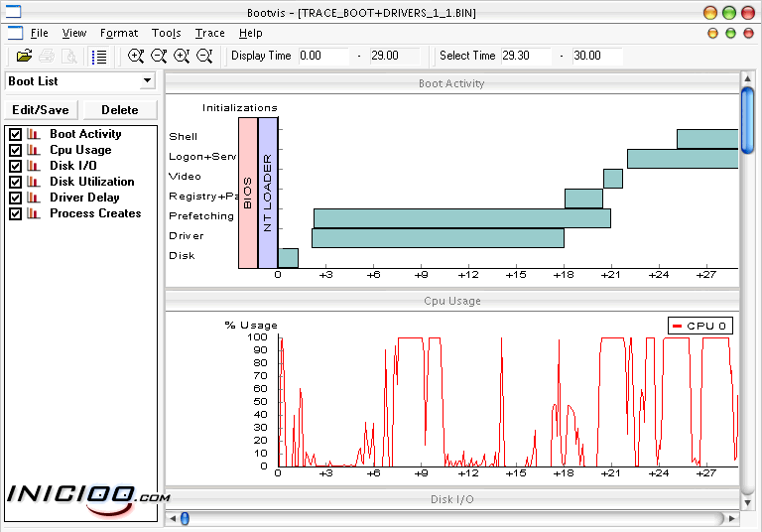Expand the Boot List dropdown
The height and width of the screenshot is (532, 762).
coord(147,80)
